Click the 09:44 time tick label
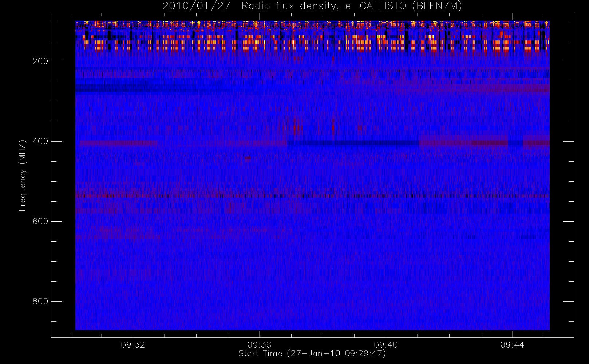589x364 pixels. [512, 345]
